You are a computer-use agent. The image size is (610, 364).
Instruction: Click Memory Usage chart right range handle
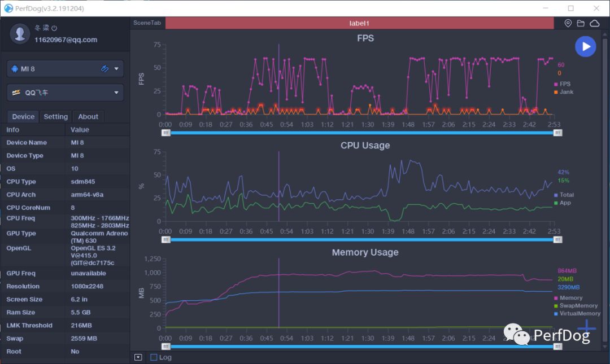(x=558, y=347)
